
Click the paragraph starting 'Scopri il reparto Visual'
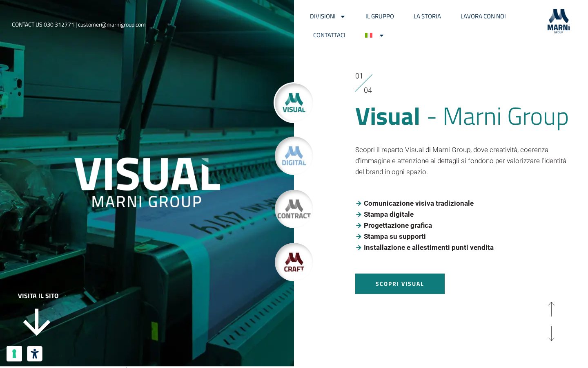pos(461,161)
